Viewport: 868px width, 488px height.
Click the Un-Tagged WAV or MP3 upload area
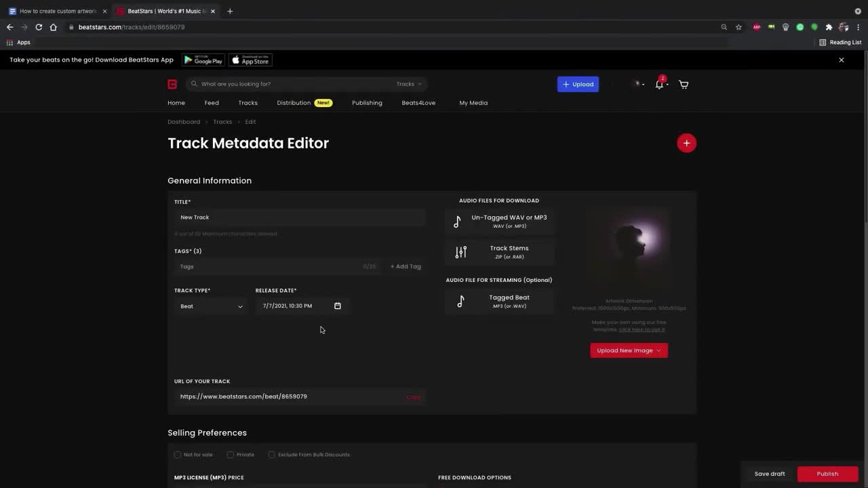point(499,222)
